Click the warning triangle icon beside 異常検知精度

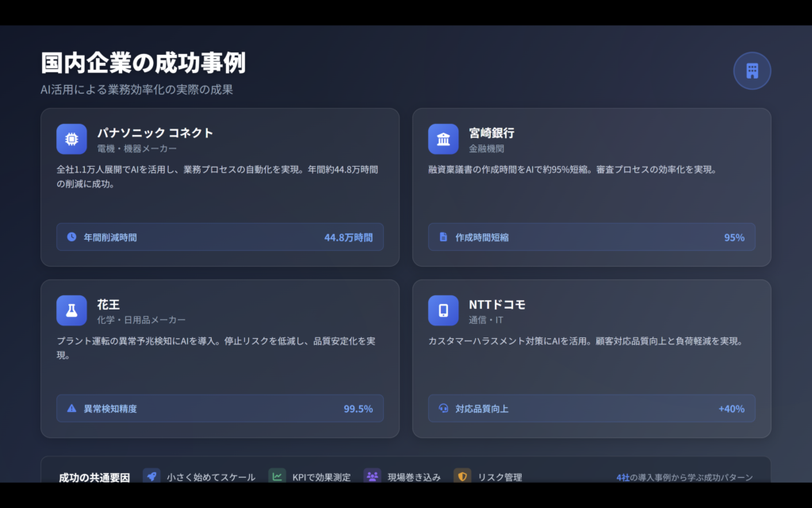[71, 409]
